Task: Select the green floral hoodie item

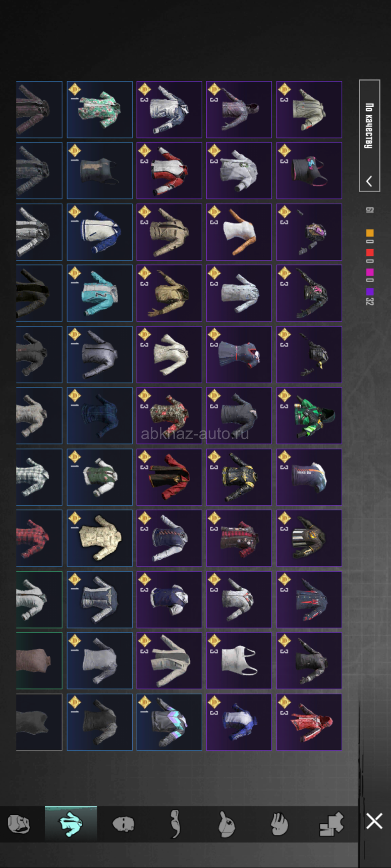Action: (x=100, y=109)
